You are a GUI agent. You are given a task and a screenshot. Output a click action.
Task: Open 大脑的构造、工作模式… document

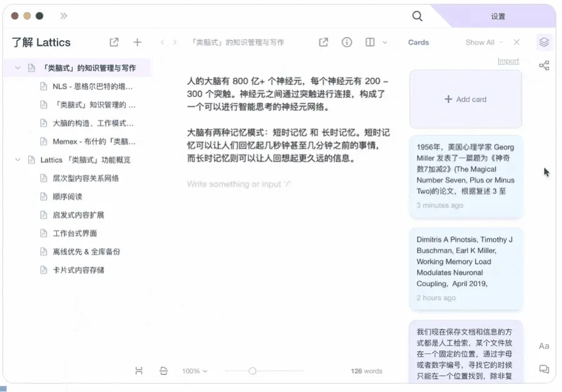pos(93,123)
